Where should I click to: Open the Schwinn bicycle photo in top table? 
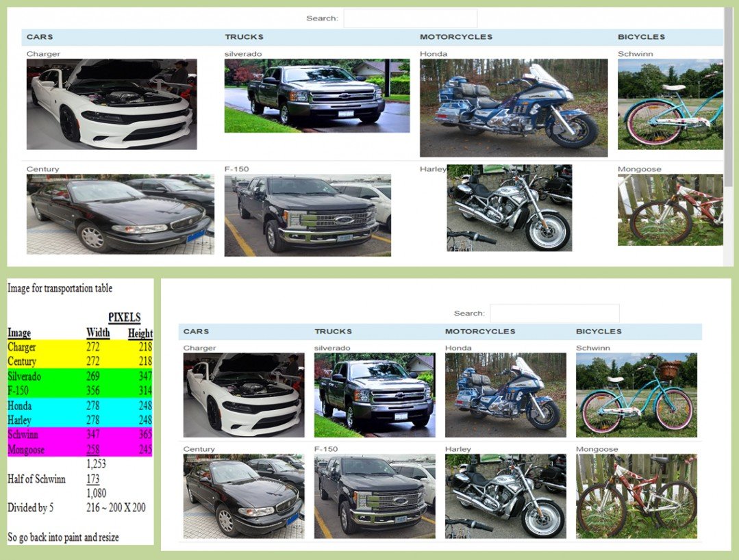pos(671,104)
